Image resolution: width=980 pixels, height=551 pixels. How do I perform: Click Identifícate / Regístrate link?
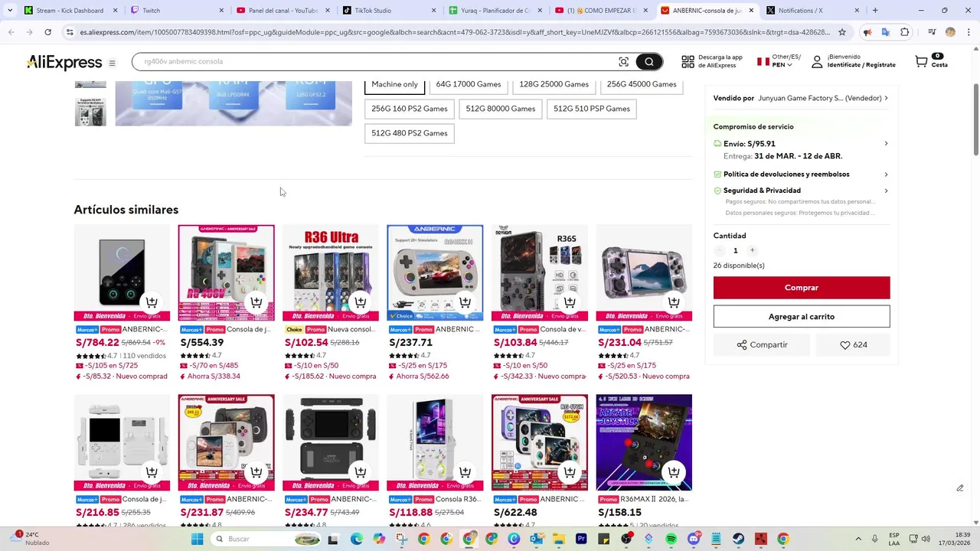(x=861, y=65)
